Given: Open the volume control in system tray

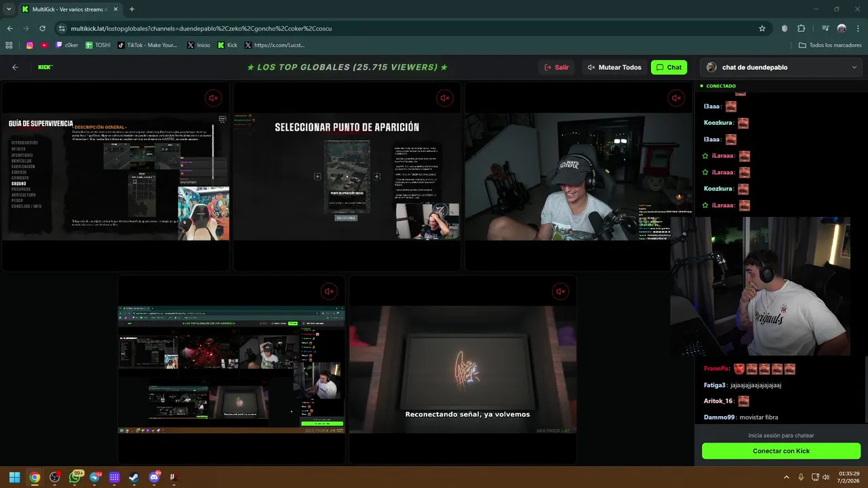Looking at the screenshot, I should point(826,477).
